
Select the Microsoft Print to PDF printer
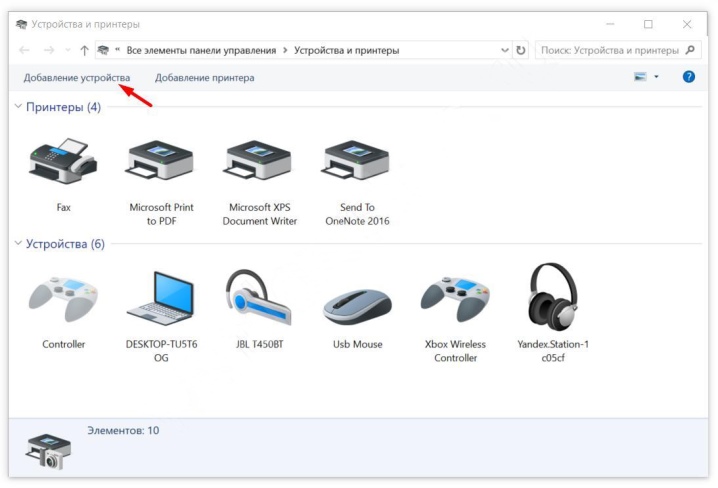point(161,161)
